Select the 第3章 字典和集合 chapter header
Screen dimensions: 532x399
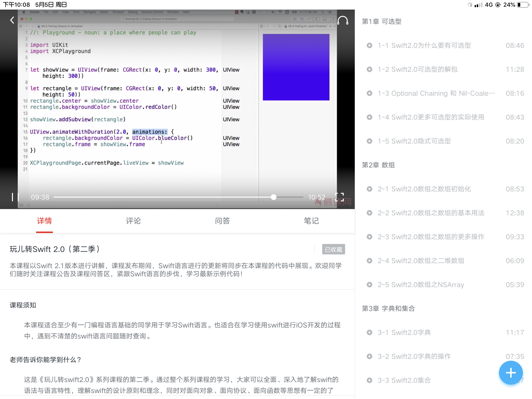click(388, 308)
